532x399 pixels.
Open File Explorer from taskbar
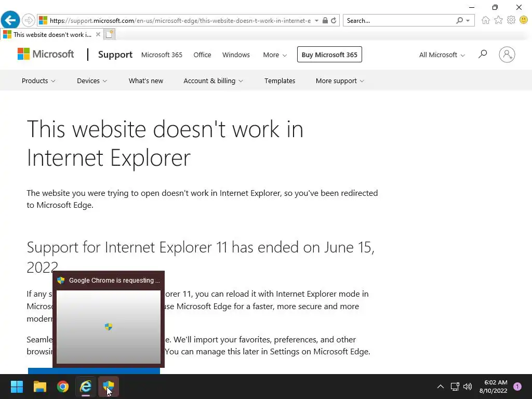point(39,387)
